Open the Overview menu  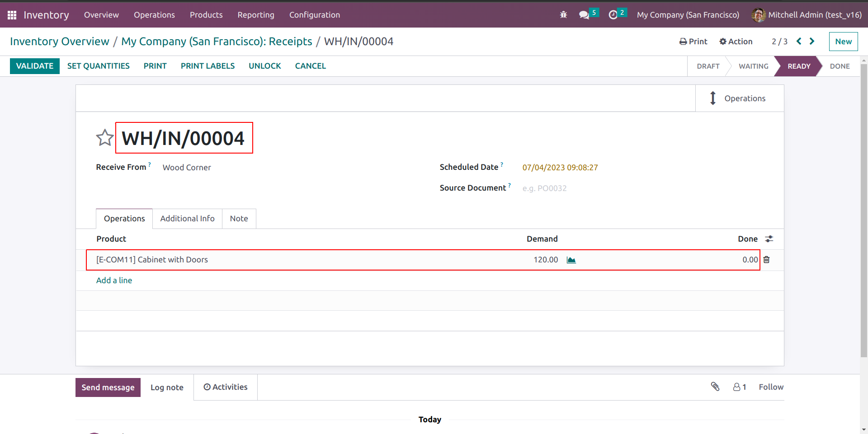[101, 15]
